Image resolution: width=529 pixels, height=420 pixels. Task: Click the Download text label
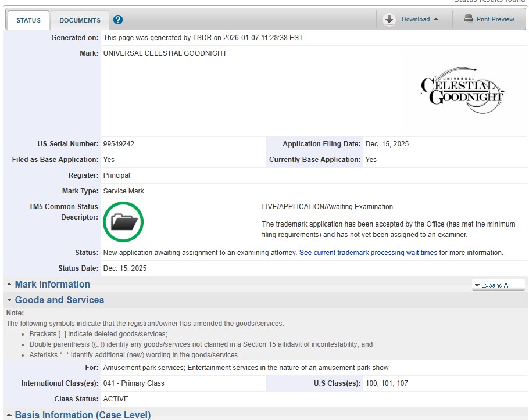click(x=415, y=19)
